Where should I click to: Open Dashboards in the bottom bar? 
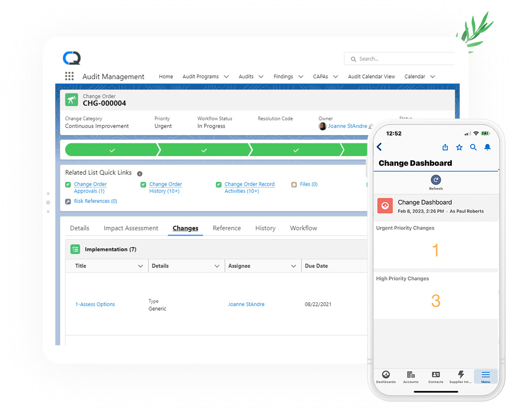coord(385,377)
